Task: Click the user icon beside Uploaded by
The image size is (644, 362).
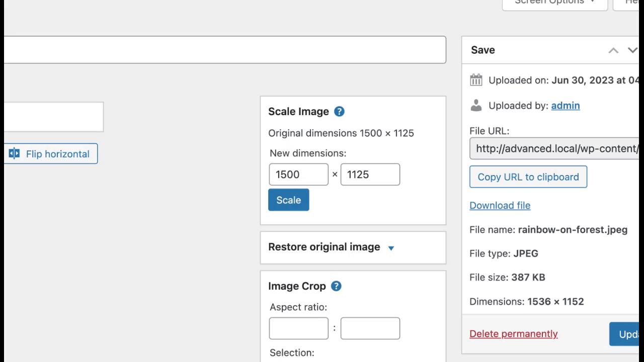Action: 476,106
